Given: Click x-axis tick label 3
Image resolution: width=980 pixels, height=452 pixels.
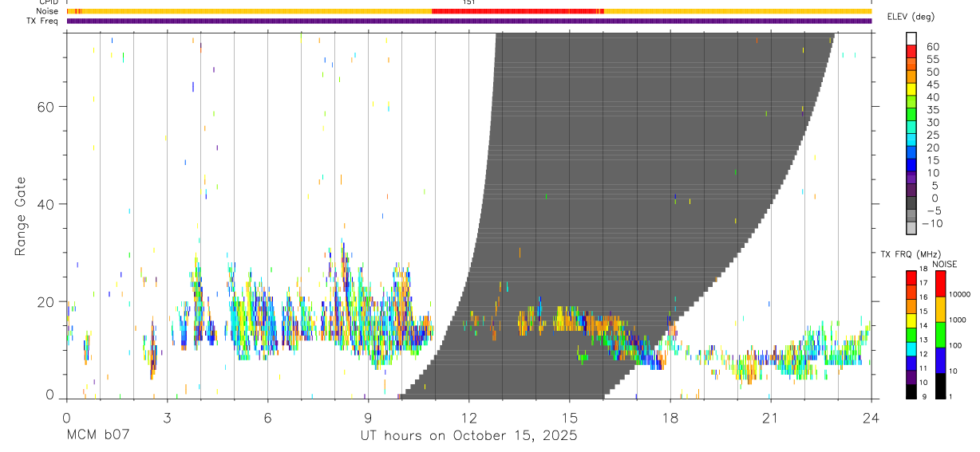Looking at the screenshot, I should tap(167, 418).
